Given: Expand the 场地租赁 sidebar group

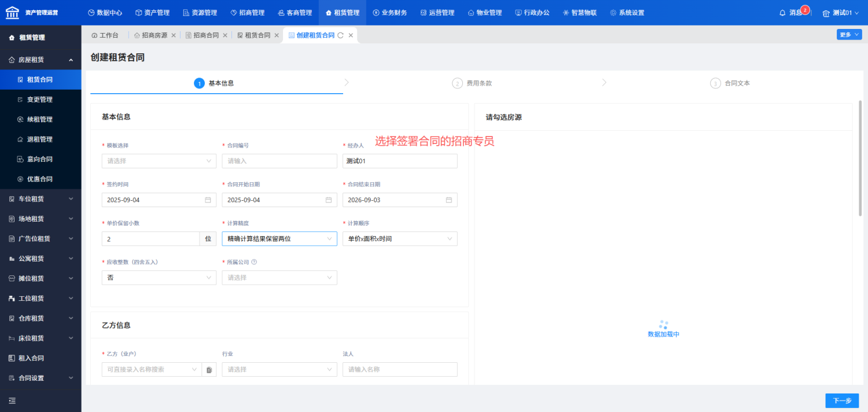Looking at the screenshot, I should click(x=41, y=219).
